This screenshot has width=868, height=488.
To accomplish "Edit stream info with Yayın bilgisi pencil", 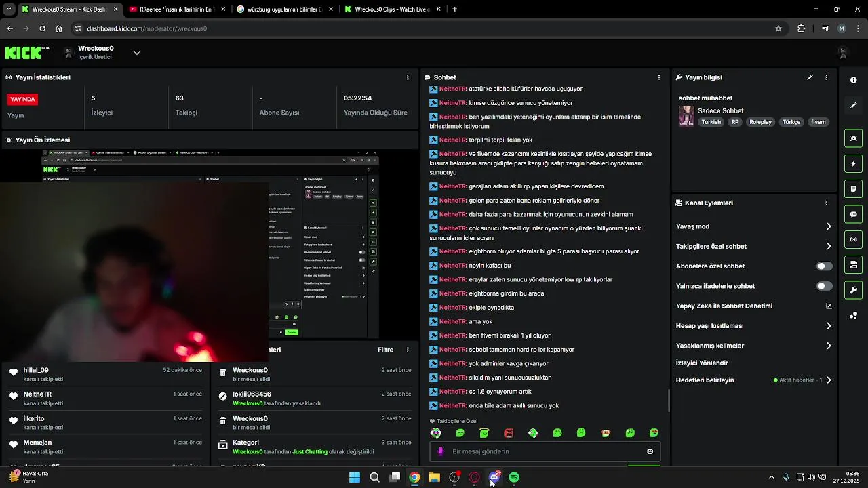I will pos(810,77).
